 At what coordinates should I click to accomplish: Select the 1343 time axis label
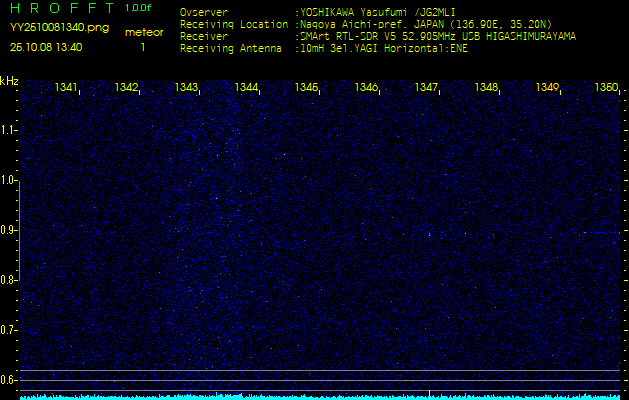[186, 88]
